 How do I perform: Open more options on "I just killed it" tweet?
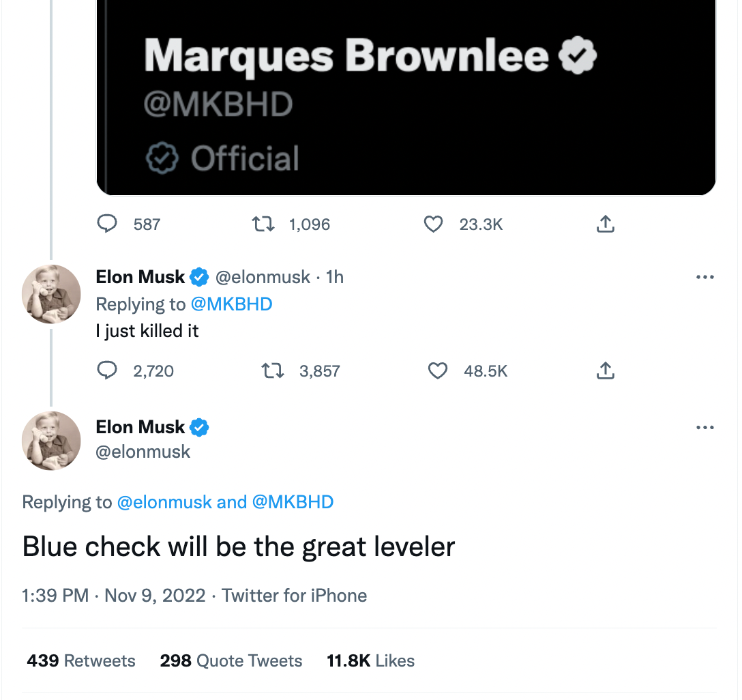click(x=704, y=278)
